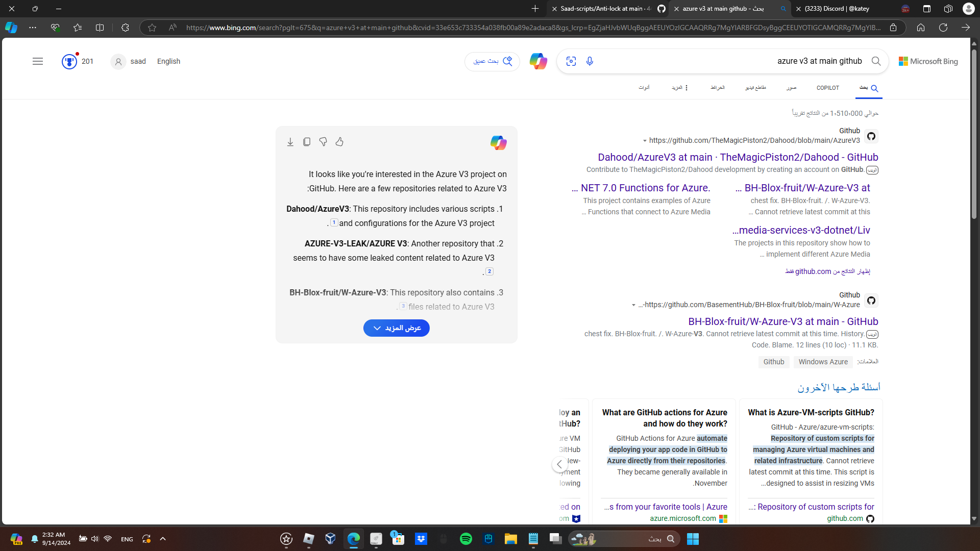Add this page to favorites with star

152,28
